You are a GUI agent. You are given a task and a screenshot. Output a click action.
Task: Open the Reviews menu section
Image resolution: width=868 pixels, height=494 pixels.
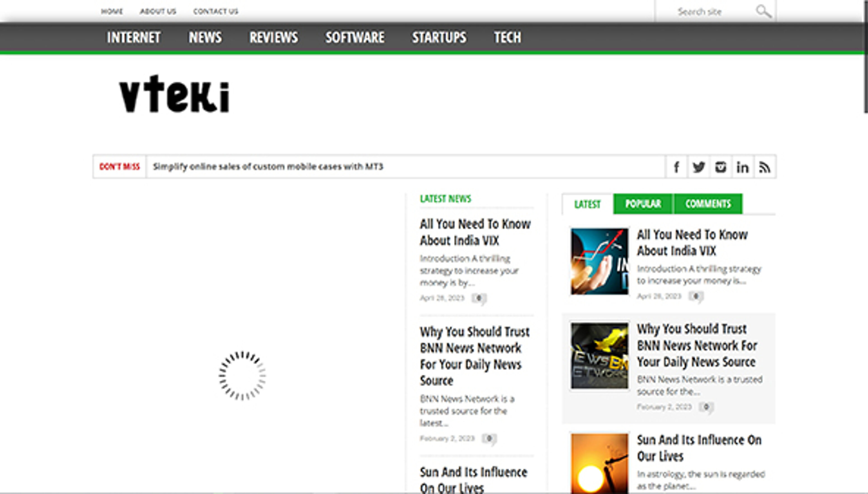tap(274, 38)
